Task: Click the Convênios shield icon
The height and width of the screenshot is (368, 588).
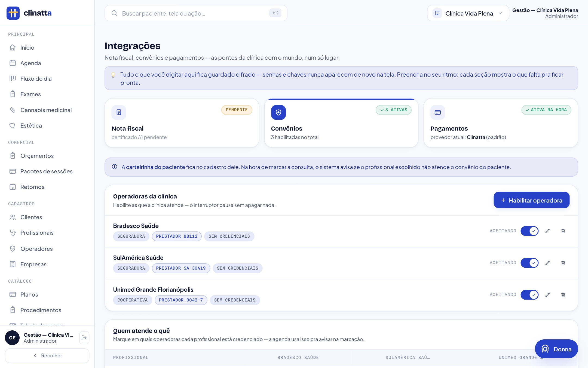Action: pos(278,112)
